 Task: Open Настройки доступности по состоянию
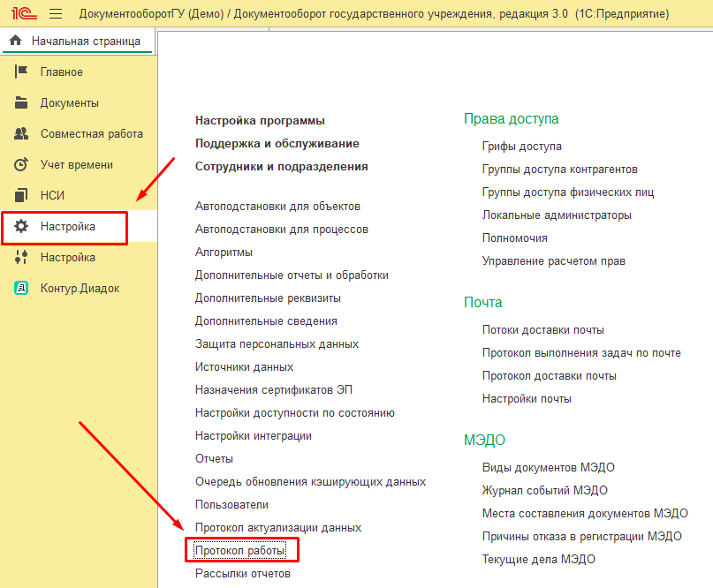(295, 413)
